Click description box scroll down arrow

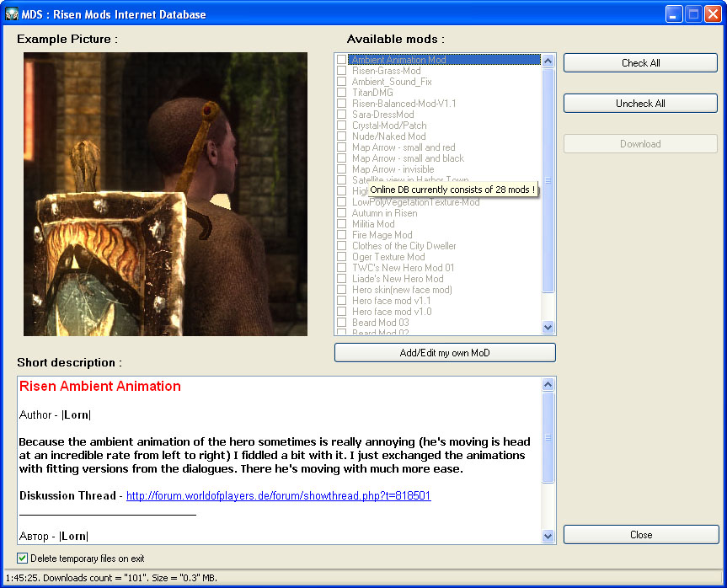point(548,536)
